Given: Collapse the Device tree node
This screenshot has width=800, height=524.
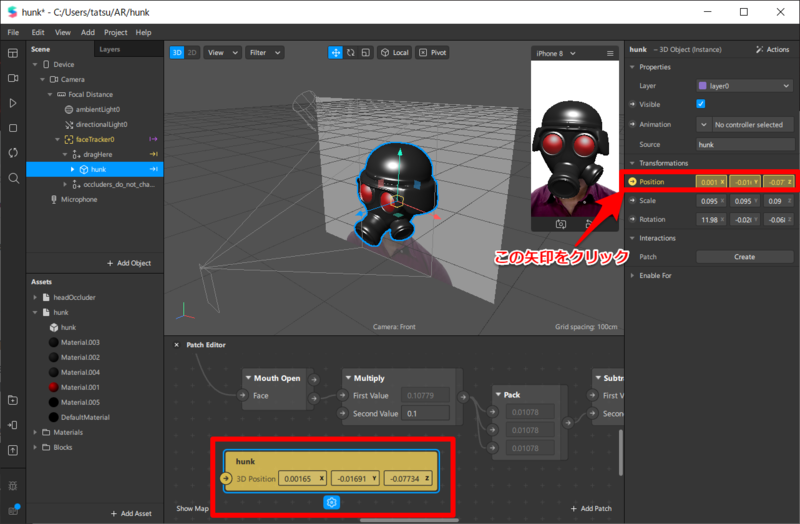Looking at the screenshot, I should click(x=35, y=64).
